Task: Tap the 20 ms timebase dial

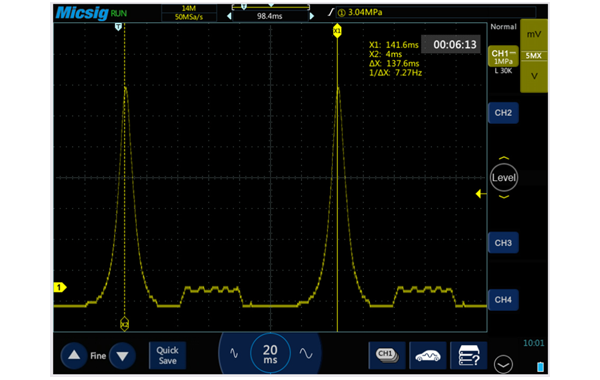Action: [270, 353]
